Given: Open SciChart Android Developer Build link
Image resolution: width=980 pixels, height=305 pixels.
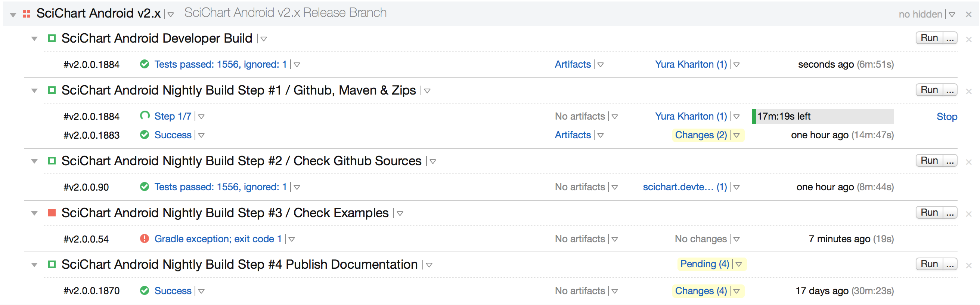Looking at the screenshot, I should [157, 38].
